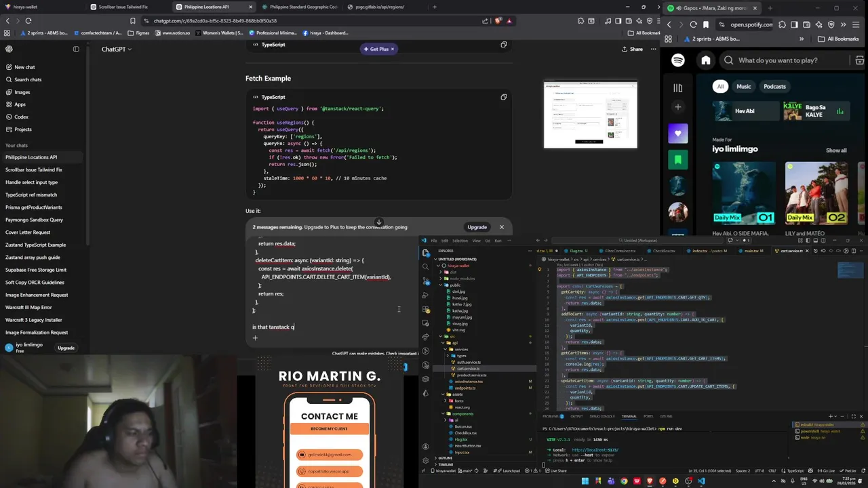
Task: Open Daily Mix 01 thumbnail
Action: [744, 194]
